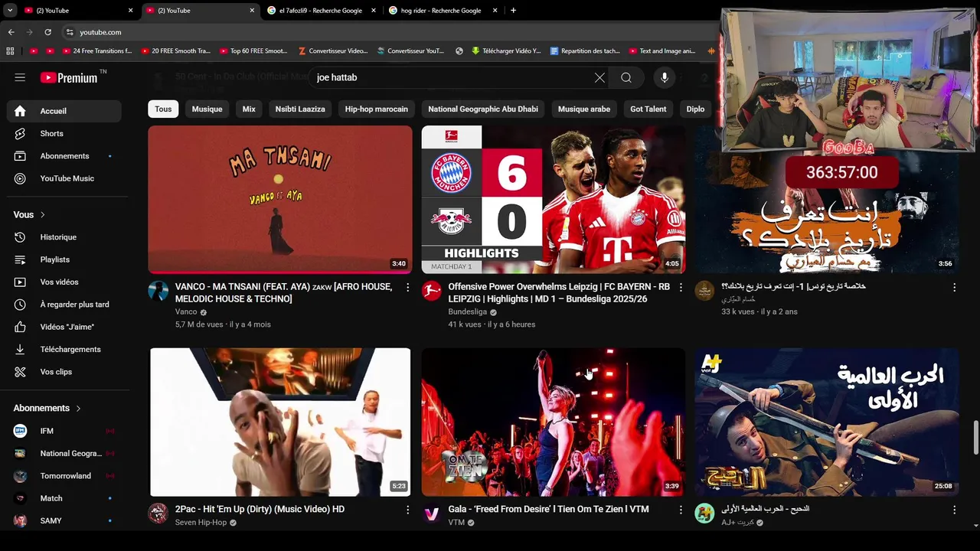Open options menu for Gala video
Screen dimensions: 980x551
(681, 510)
